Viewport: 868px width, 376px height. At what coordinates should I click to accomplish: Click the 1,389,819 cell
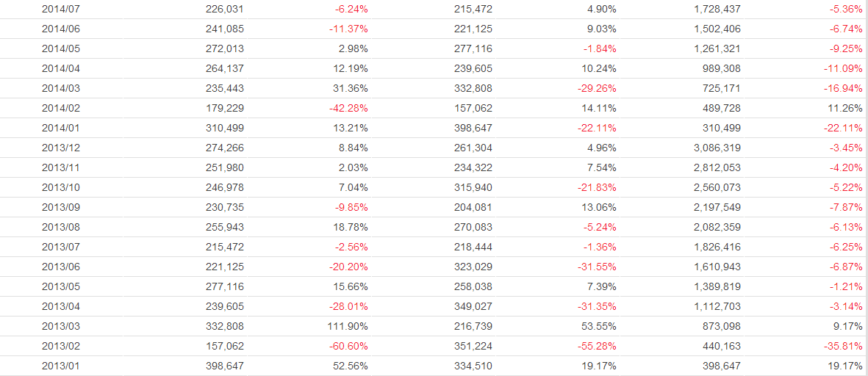coord(715,286)
